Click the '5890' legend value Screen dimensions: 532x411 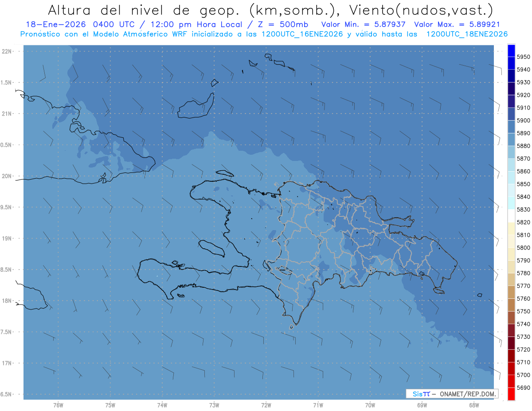point(524,133)
